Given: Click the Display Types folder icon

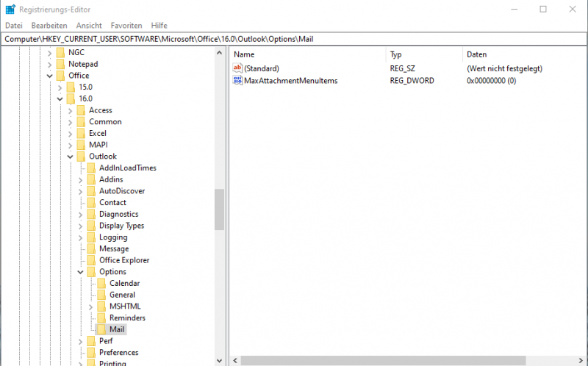Looking at the screenshot, I should tap(91, 226).
